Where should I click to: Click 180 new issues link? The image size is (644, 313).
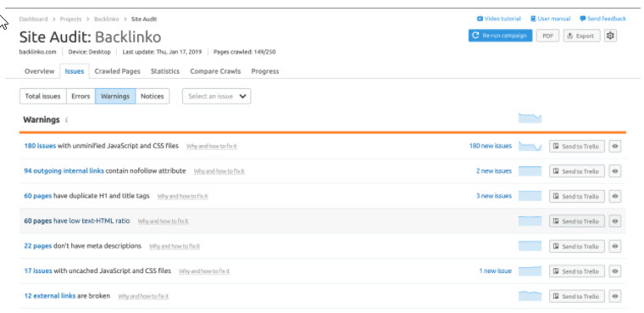point(491,146)
